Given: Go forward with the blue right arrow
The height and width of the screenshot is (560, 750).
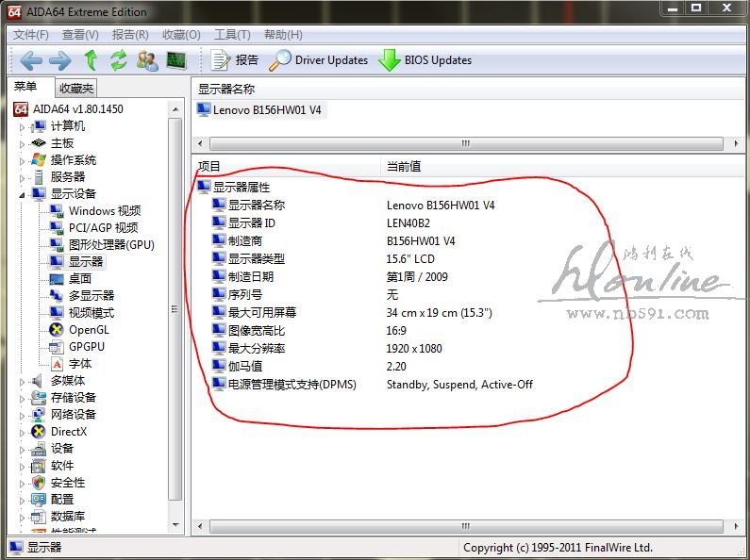Looking at the screenshot, I should [x=59, y=60].
